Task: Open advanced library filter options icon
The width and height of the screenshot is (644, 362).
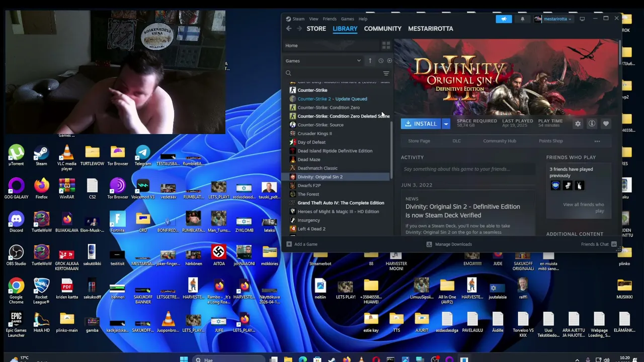Action: (386, 73)
